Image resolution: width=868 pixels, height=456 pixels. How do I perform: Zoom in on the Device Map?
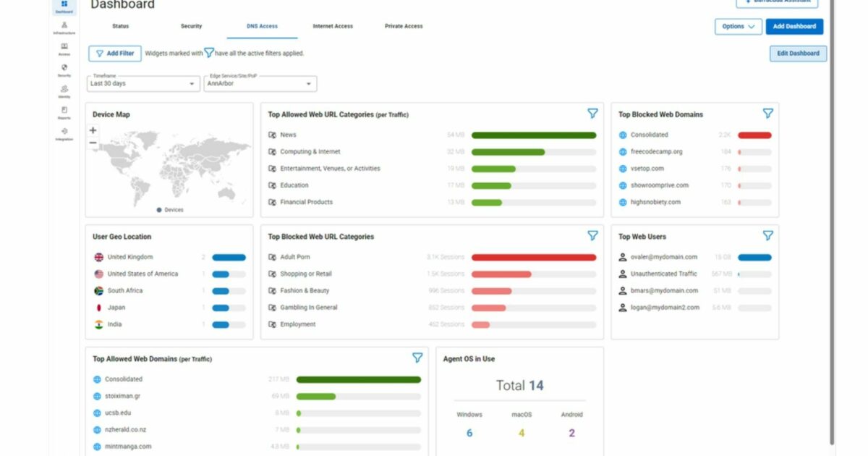pyautogui.click(x=93, y=130)
